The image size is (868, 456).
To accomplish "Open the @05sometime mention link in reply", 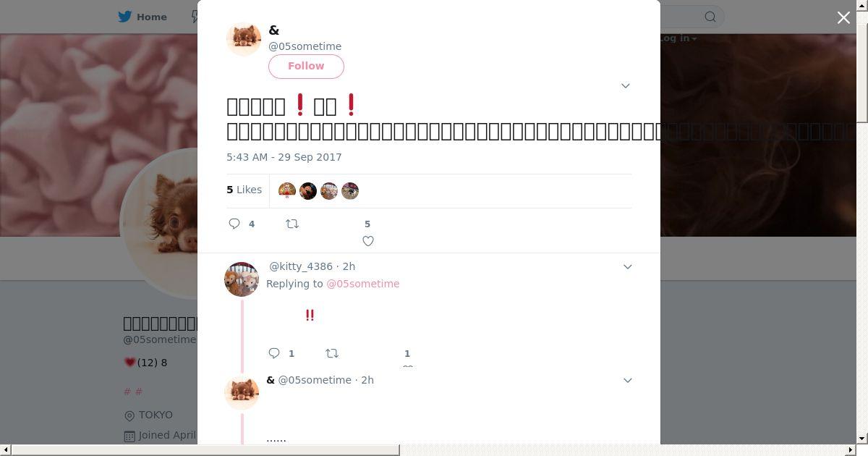I will point(363,284).
